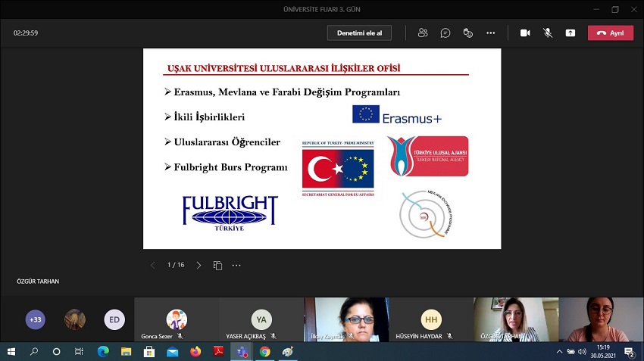Toggle the microphone mute button
Screen dimensions: 644x361
click(548, 33)
